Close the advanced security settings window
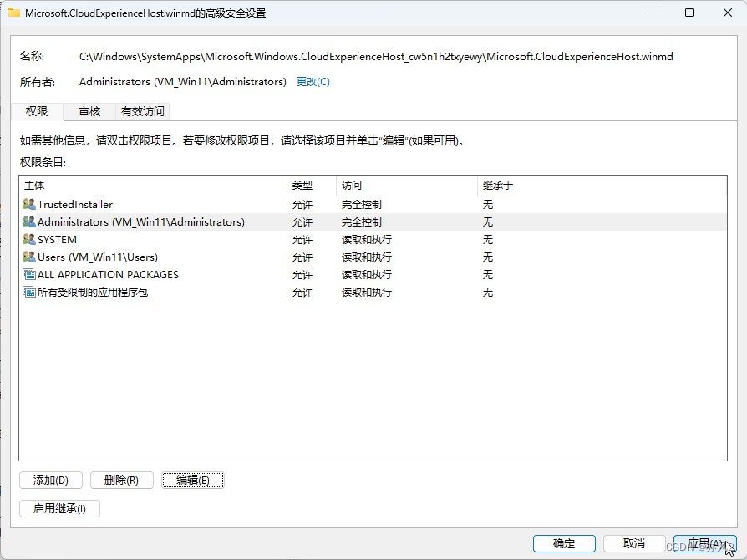Screen dimensions: 747x560 click(x=728, y=13)
